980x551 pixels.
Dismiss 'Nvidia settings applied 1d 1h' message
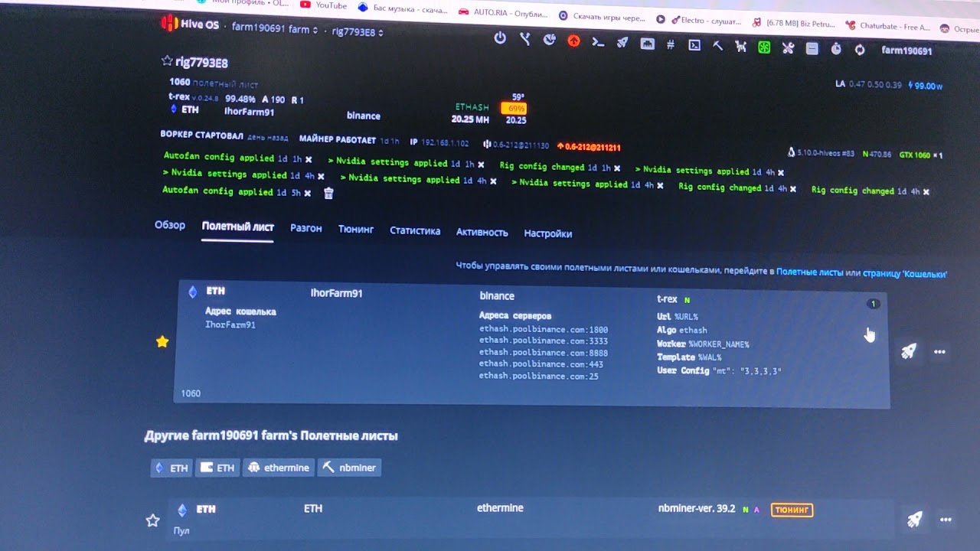click(481, 165)
